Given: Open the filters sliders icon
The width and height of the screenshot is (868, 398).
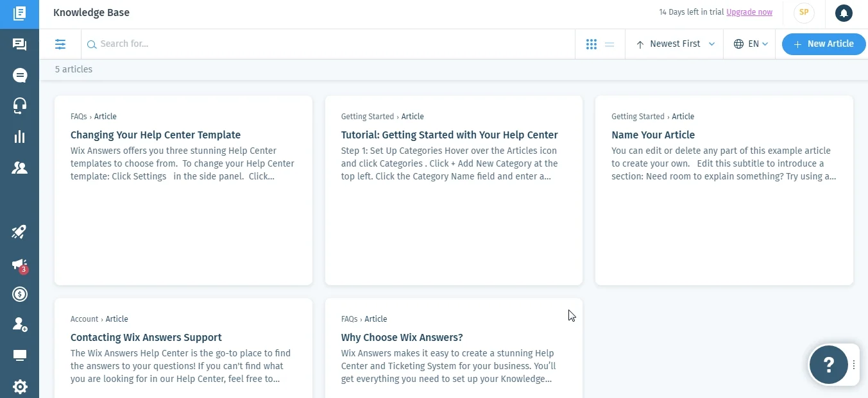Looking at the screenshot, I should (x=60, y=44).
